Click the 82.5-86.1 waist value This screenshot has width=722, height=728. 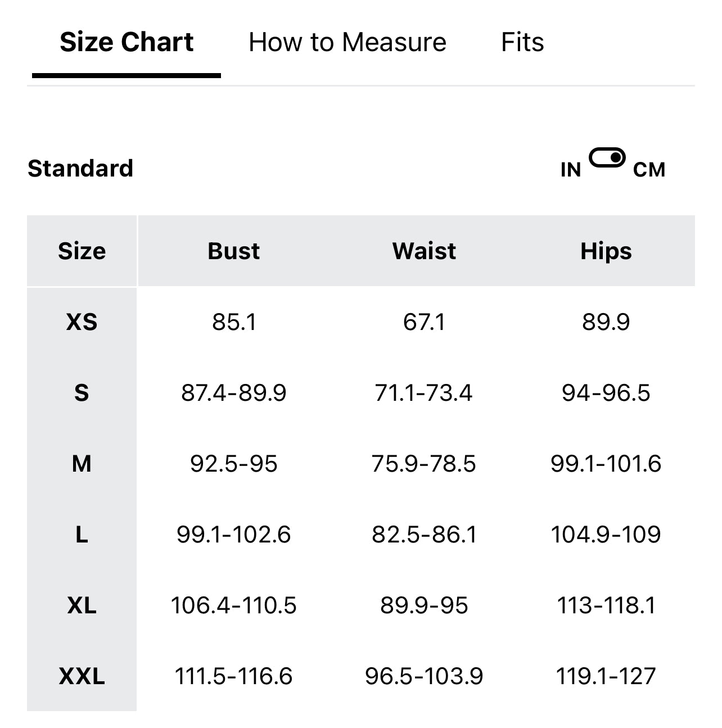click(x=424, y=535)
